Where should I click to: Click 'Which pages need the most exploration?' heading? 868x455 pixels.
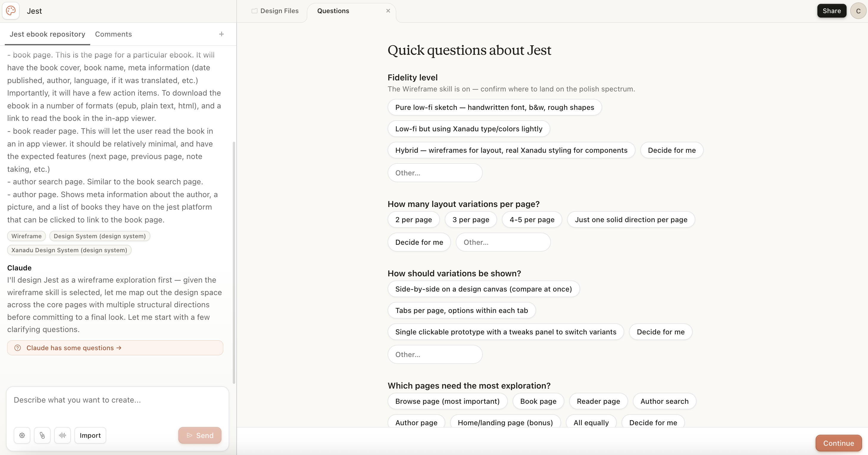[x=469, y=385]
